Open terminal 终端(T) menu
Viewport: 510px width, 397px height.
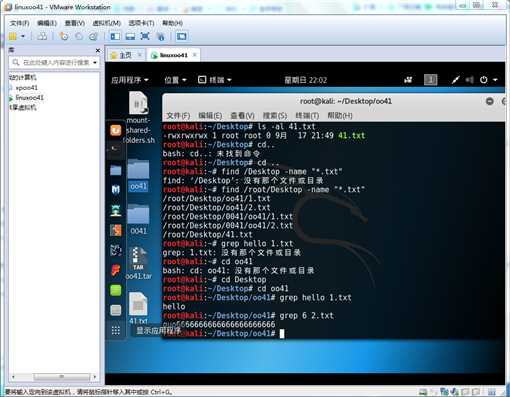pyautogui.click(x=307, y=116)
